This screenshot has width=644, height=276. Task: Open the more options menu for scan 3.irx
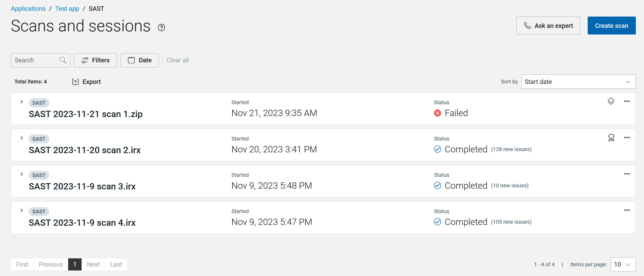pos(627,174)
